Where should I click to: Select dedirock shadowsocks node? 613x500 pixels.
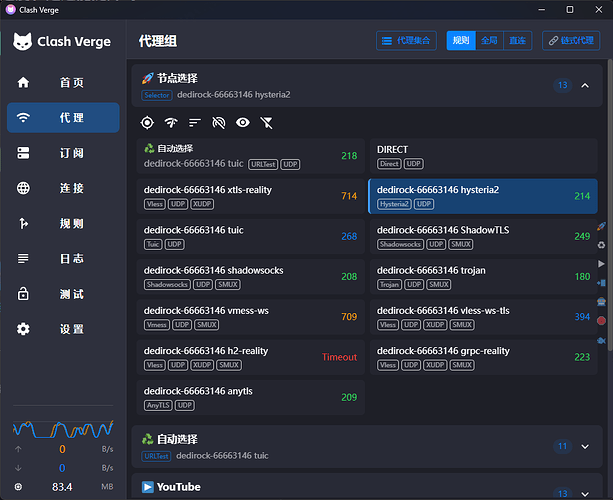click(251, 276)
